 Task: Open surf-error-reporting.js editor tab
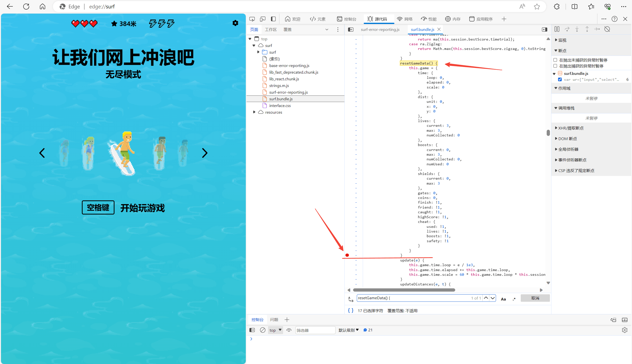[380, 29]
